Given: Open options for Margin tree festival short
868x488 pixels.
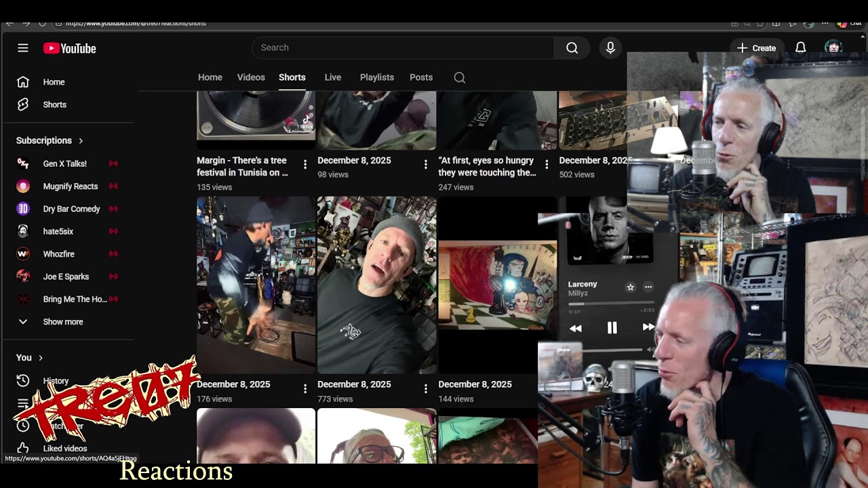Looking at the screenshot, I should (x=305, y=165).
